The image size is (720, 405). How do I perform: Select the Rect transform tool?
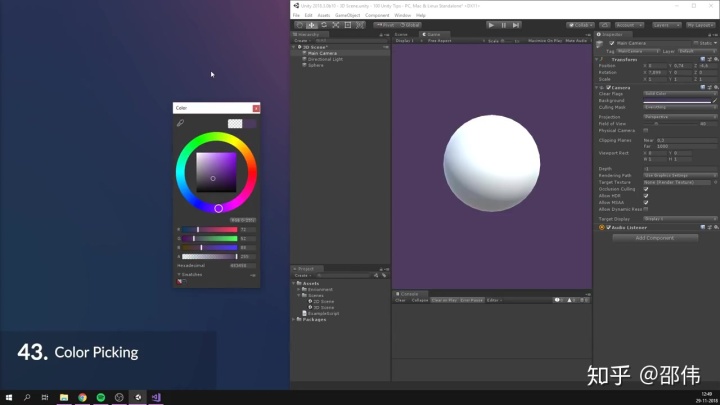[348, 25]
